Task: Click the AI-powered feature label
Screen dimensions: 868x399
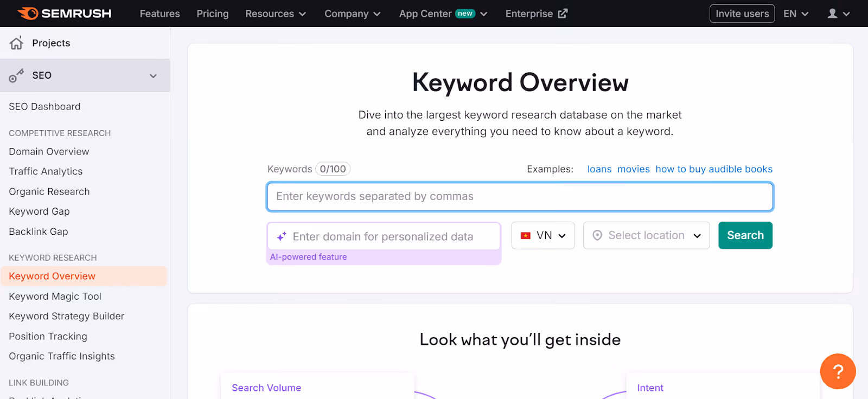Action: [308, 257]
